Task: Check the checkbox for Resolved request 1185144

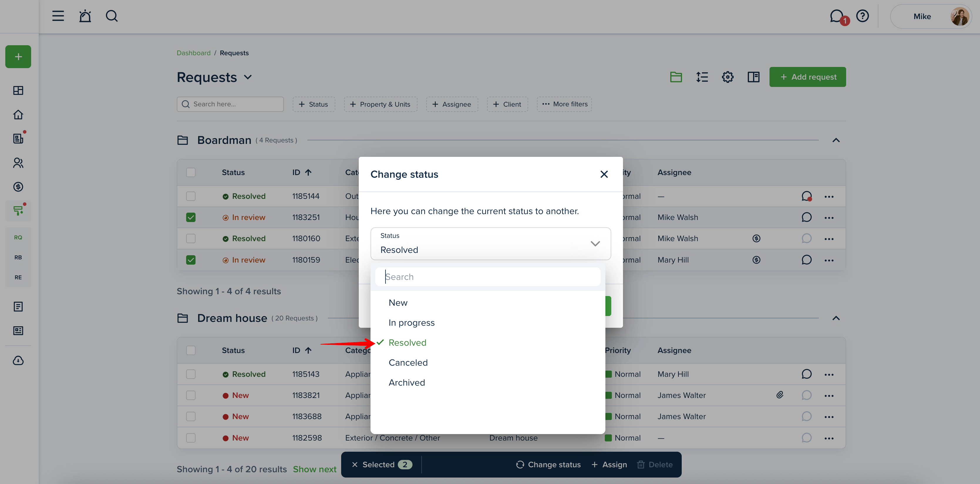Action: coord(191,196)
